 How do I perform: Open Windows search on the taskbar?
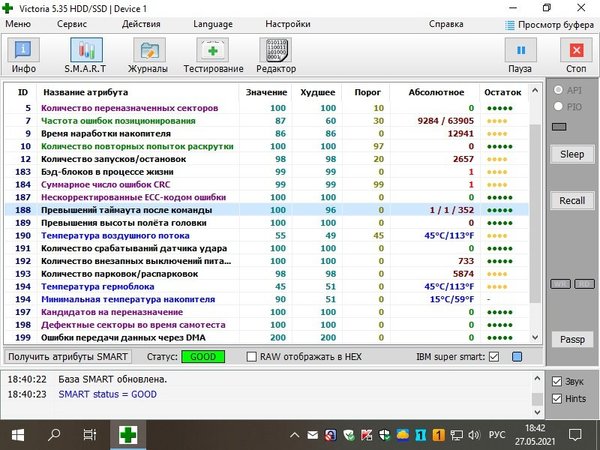[52, 434]
